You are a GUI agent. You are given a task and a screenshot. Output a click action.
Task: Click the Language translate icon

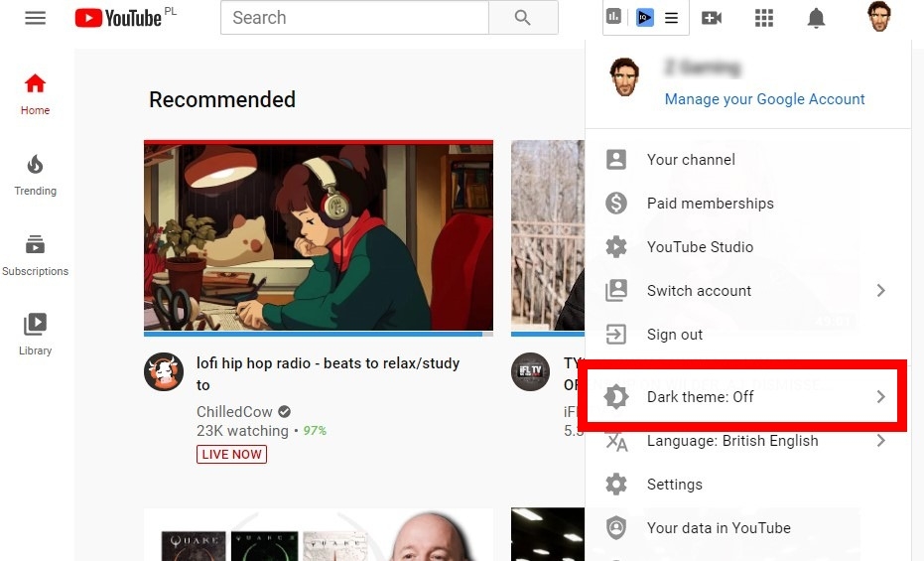click(x=617, y=441)
